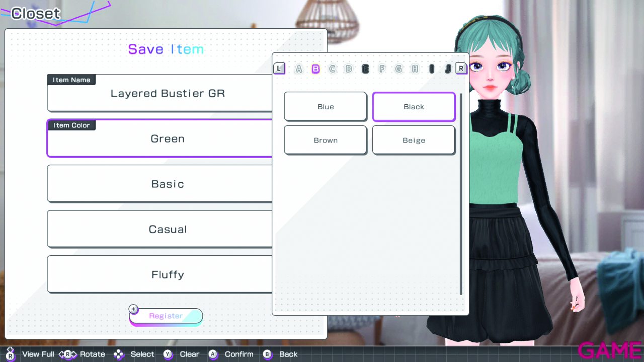This screenshot has height=362, width=644.
Task: Switch to color tab G
Action: click(398, 69)
